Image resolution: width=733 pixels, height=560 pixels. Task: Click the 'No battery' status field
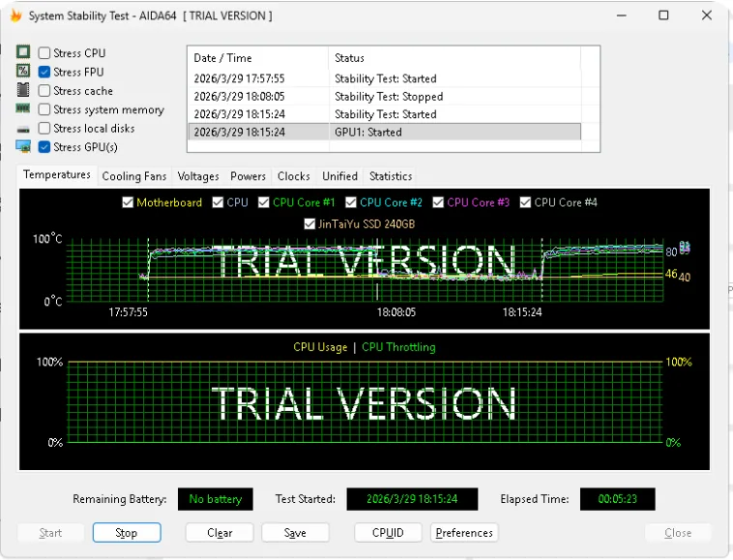click(x=216, y=499)
